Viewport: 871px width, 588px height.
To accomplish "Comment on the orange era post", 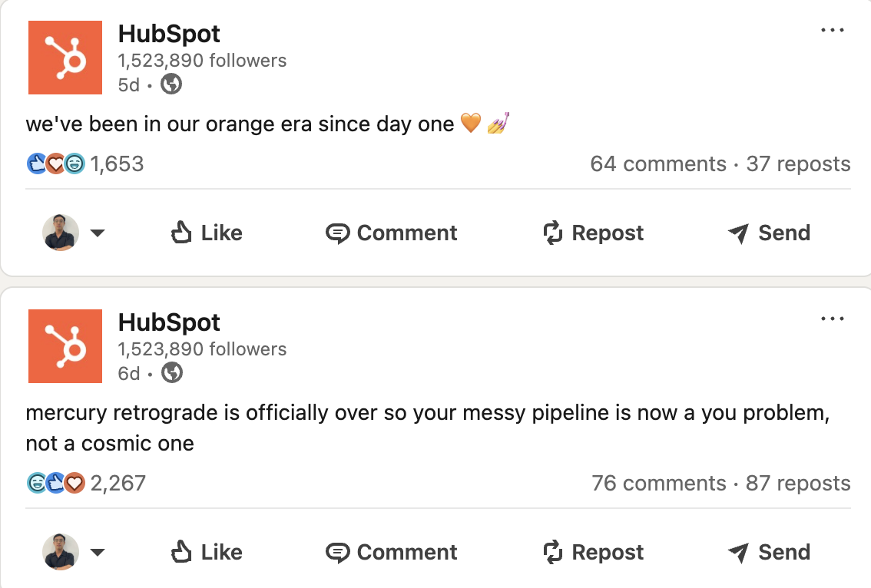I will (392, 233).
